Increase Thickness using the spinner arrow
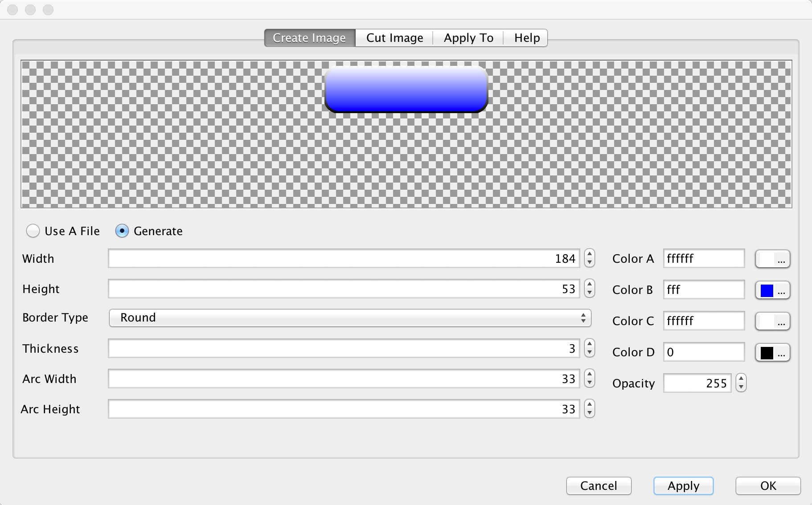812x505 pixels. click(589, 344)
